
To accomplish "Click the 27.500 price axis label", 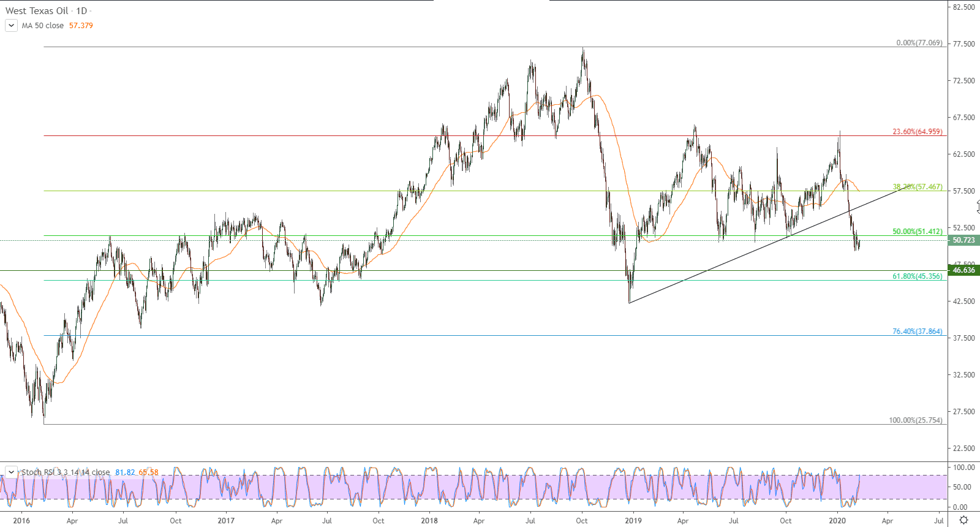I will [x=963, y=412].
